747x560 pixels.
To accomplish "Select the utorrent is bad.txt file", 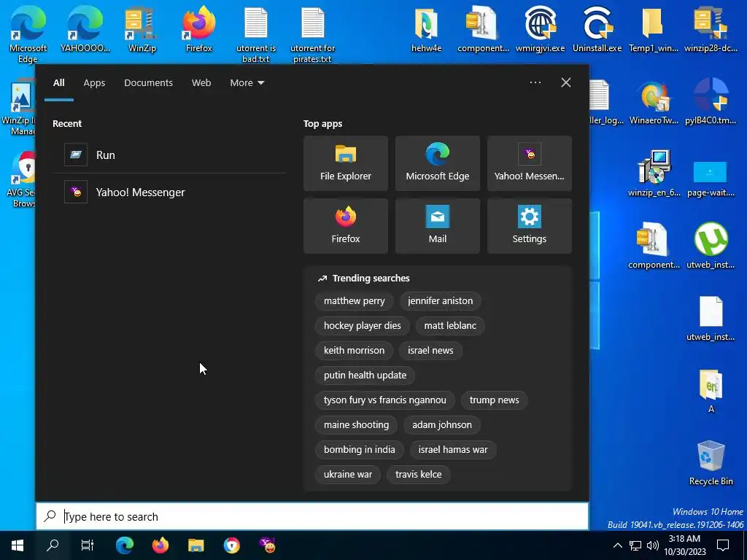I will point(256,35).
